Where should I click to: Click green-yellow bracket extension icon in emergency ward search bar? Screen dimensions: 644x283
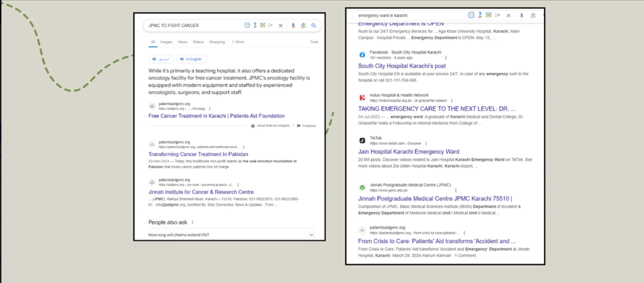[x=489, y=15]
